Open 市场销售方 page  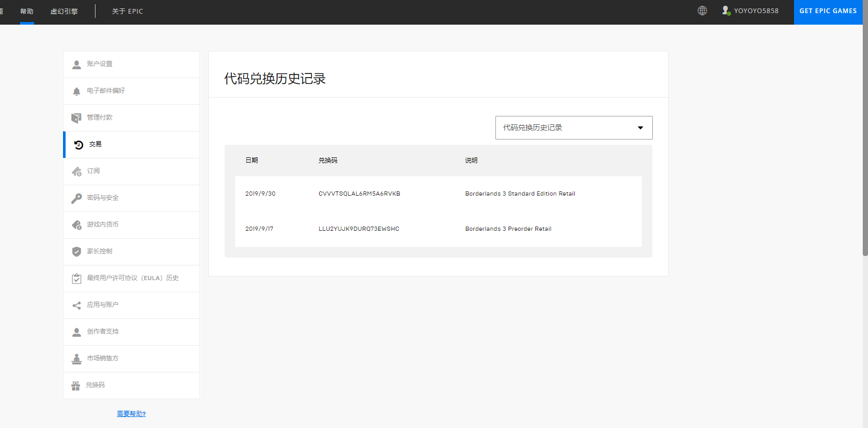[x=131, y=359]
